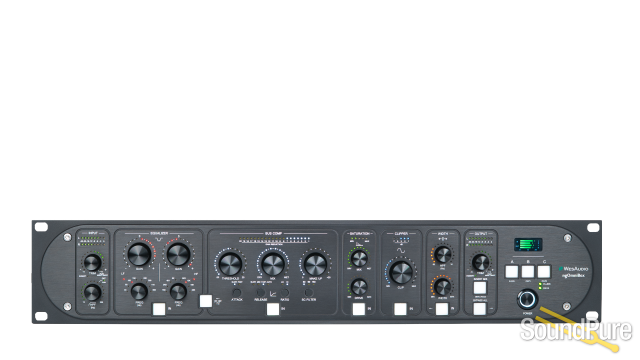Click the Input TRIM knob
The height and width of the screenshot is (360, 640).
tap(93, 262)
